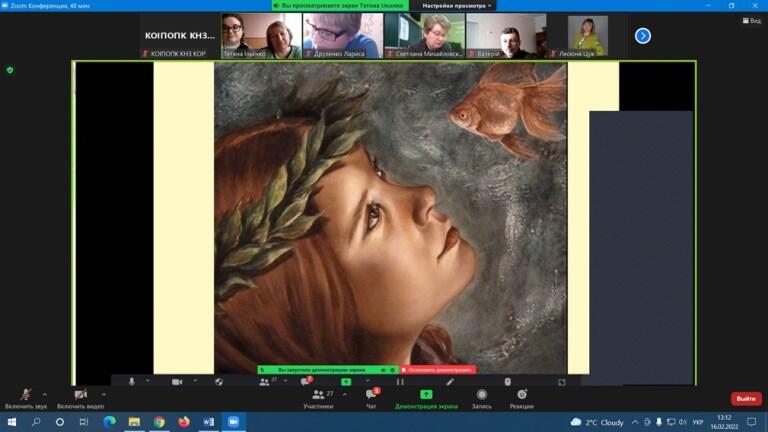The width and height of the screenshot is (768, 432).
Task: Click muted mic icon on Светлана tile
Action: [x=390, y=53]
